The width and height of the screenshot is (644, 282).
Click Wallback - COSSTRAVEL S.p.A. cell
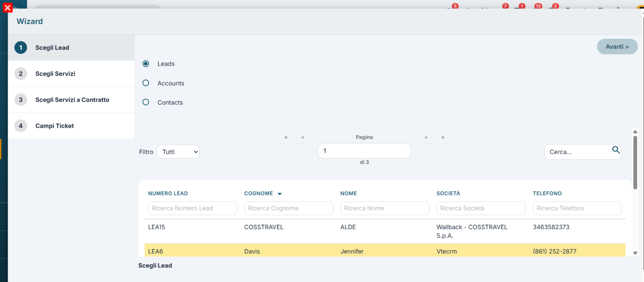472,231
